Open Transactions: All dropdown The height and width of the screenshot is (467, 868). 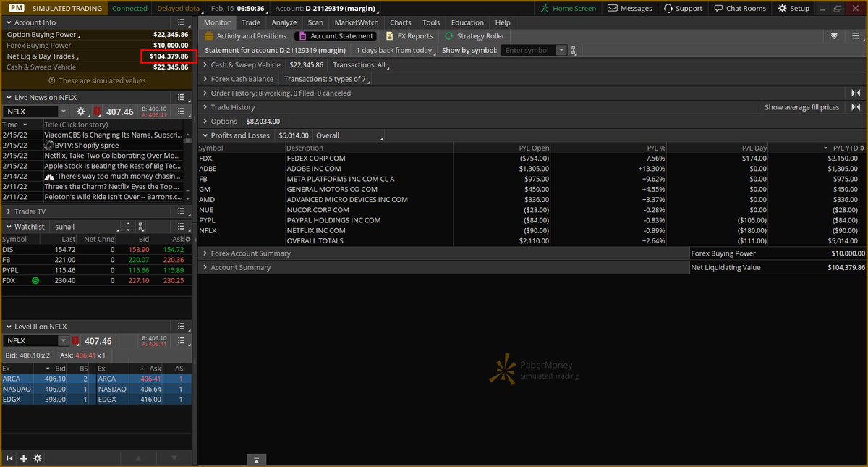point(362,65)
